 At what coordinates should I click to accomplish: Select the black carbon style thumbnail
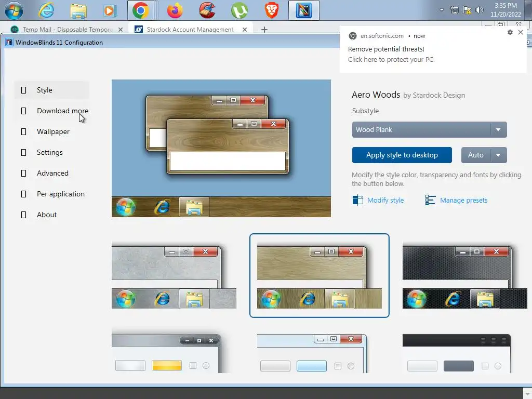click(x=465, y=276)
